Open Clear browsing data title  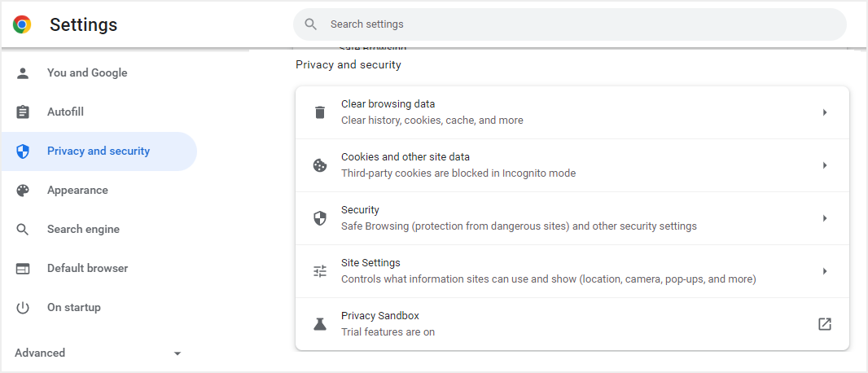tap(388, 104)
